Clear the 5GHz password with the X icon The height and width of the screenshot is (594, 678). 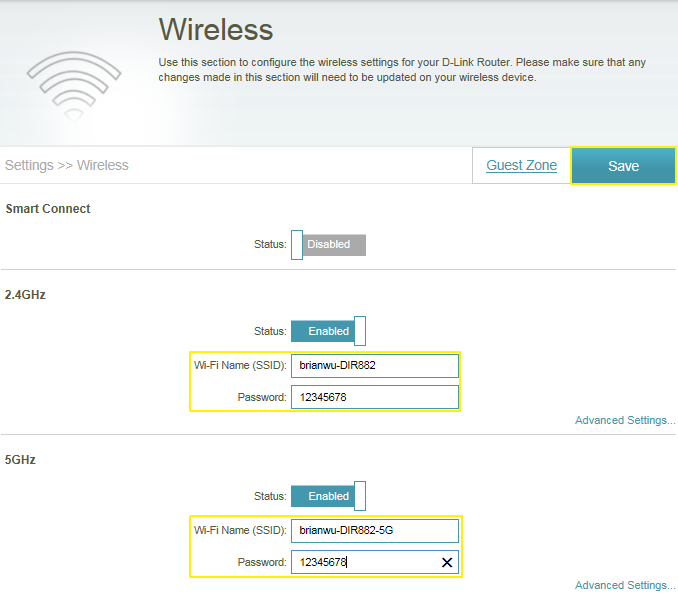(x=447, y=563)
